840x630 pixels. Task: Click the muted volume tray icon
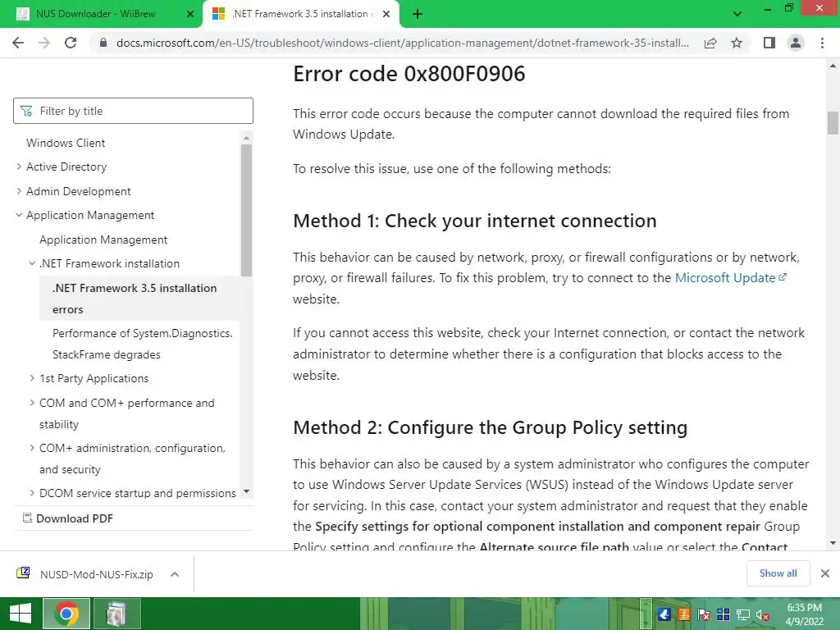coord(762,614)
